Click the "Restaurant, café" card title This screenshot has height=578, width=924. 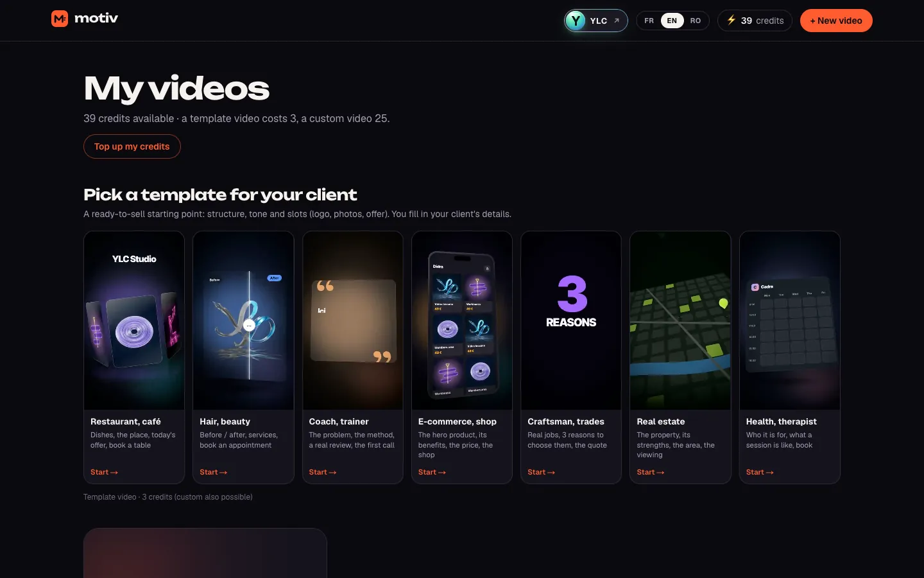(x=126, y=421)
